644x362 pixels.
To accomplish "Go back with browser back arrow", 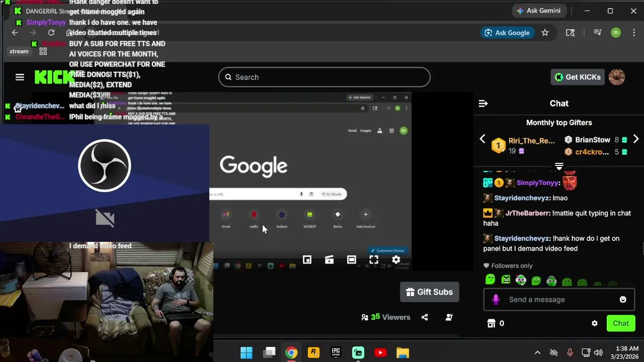I will pos(15,33).
